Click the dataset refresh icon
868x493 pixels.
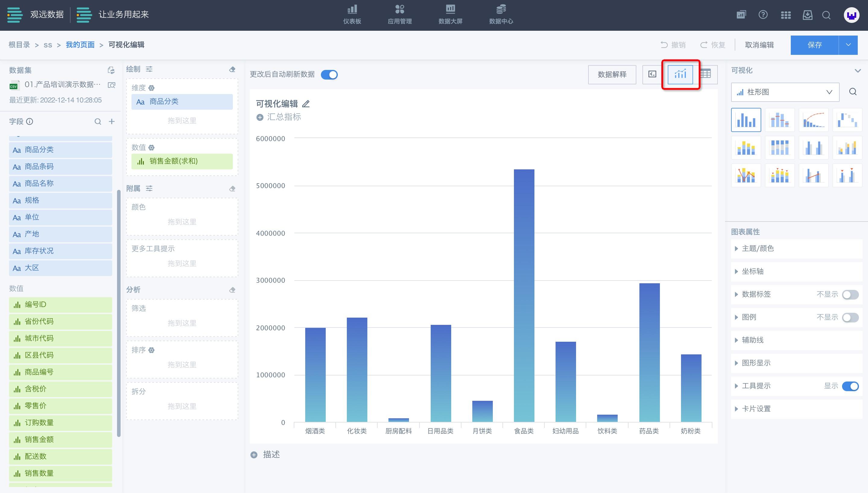point(111,70)
